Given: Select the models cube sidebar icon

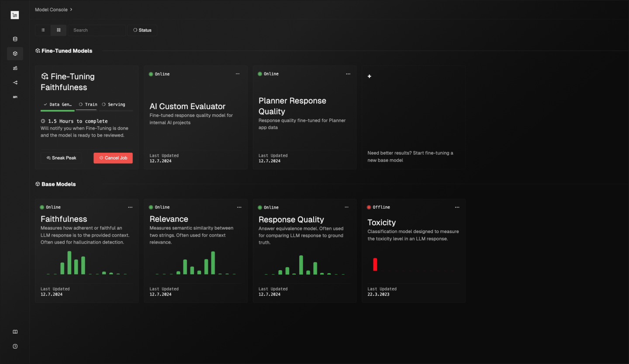Looking at the screenshot, I should click(x=15, y=54).
